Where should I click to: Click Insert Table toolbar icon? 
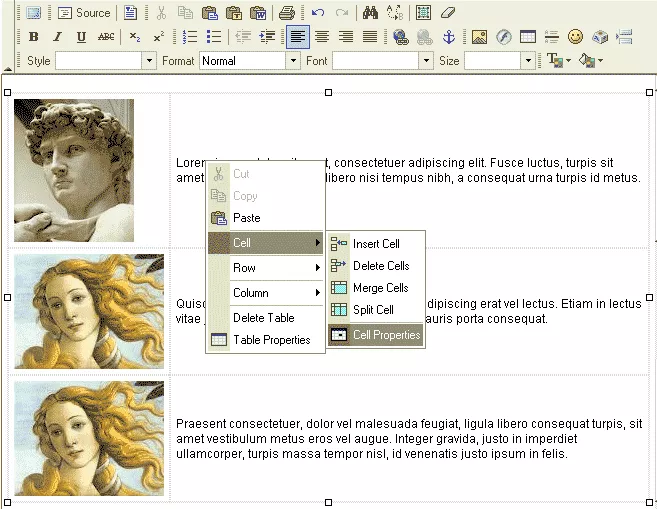[528, 37]
